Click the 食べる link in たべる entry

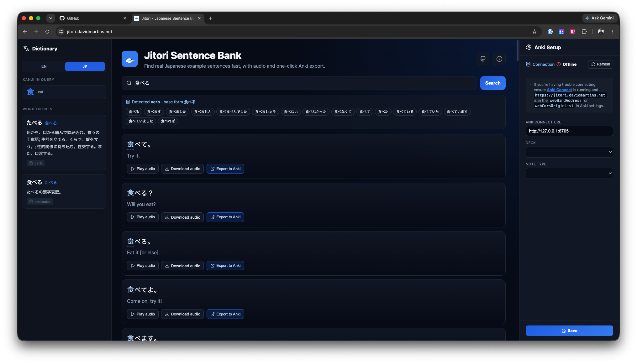click(51, 123)
